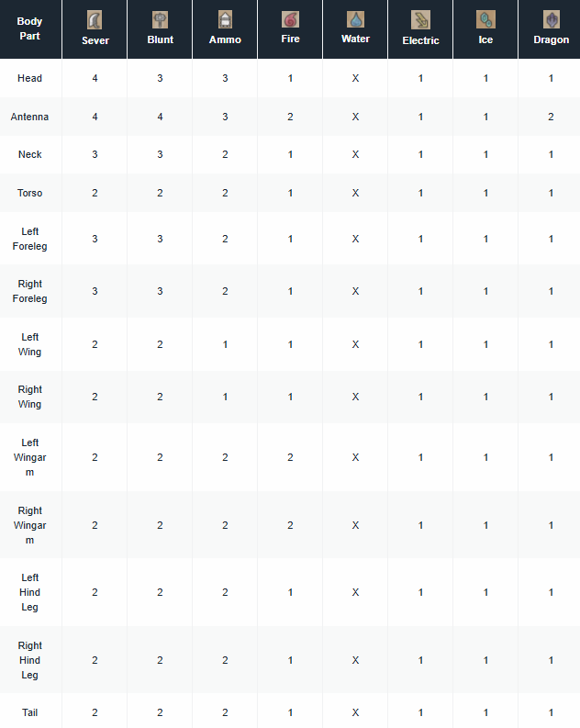Click the Dragon element icon

tap(551, 20)
